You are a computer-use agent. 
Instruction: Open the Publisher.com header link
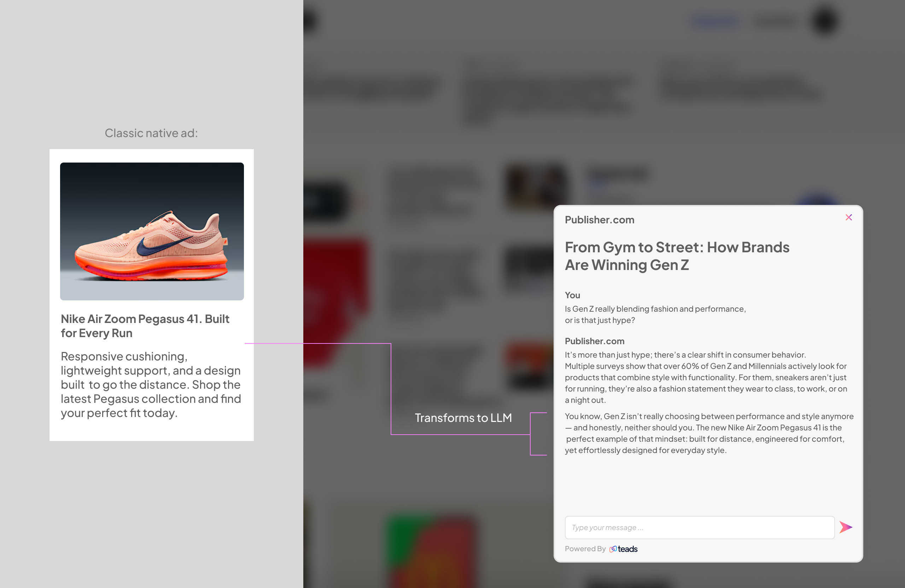599,220
